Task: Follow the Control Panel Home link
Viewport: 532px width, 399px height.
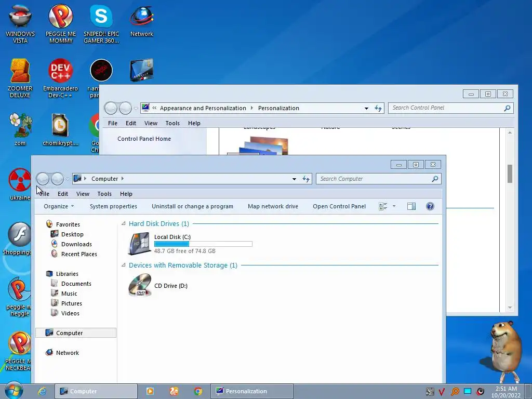Action: click(144, 139)
